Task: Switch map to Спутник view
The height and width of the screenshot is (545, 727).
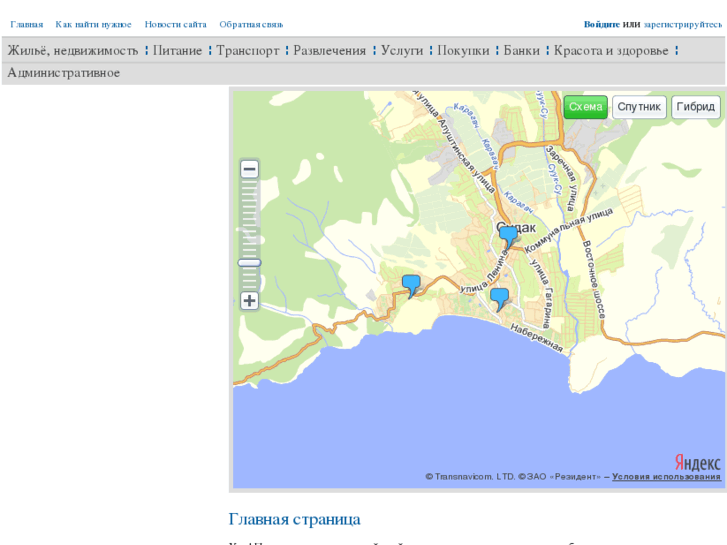Action: click(639, 107)
